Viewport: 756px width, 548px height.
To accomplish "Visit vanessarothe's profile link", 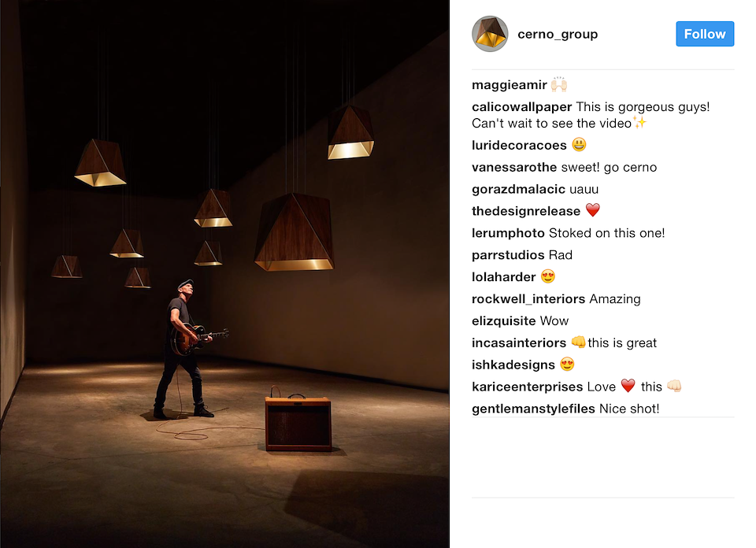I will point(514,167).
